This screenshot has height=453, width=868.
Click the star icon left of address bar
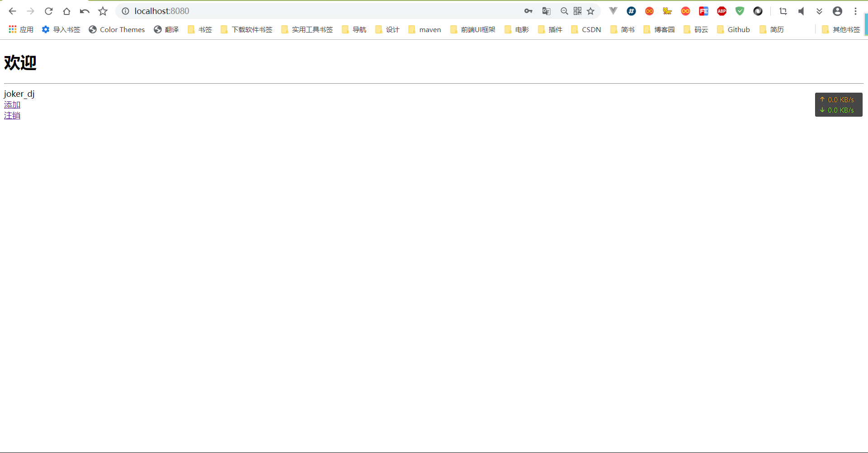pyautogui.click(x=103, y=11)
